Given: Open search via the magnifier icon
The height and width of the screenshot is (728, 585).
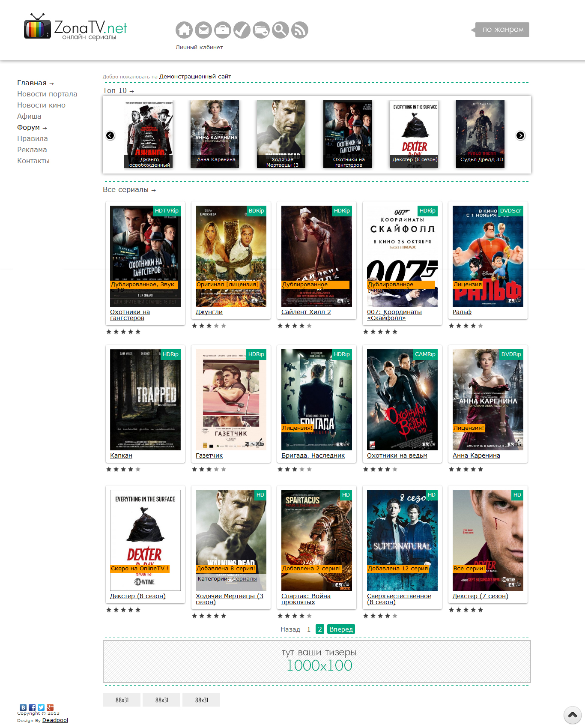Looking at the screenshot, I should click(281, 30).
